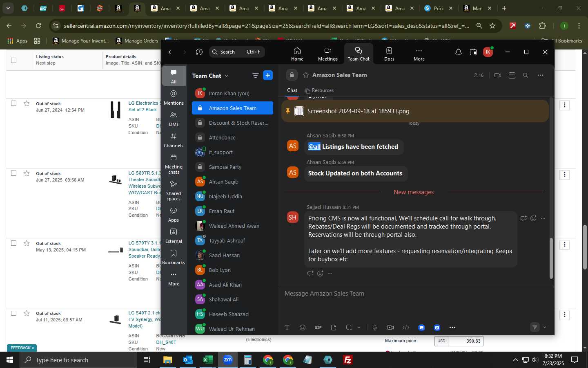Screen dimensions: 588x368
Task: Open Zoom Meetings tab
Action: click(x=327, y=54)
